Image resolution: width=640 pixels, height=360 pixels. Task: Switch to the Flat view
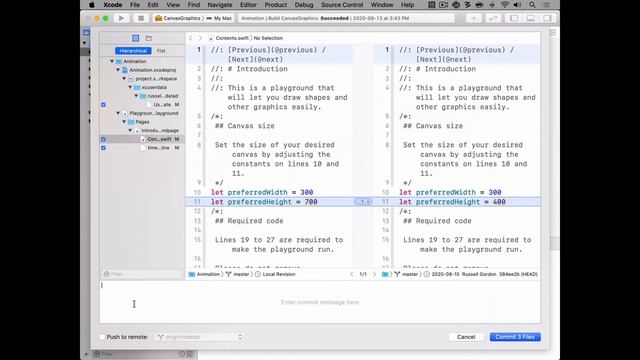161,51
